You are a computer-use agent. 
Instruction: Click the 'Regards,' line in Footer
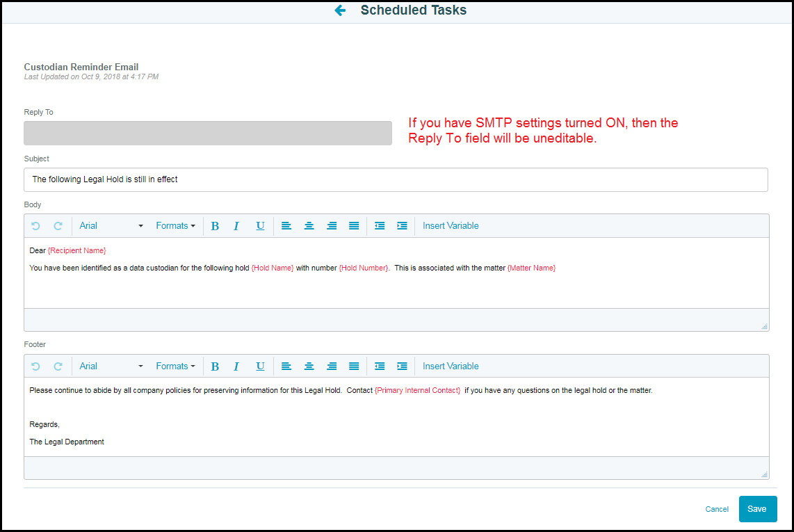(44, 425)
